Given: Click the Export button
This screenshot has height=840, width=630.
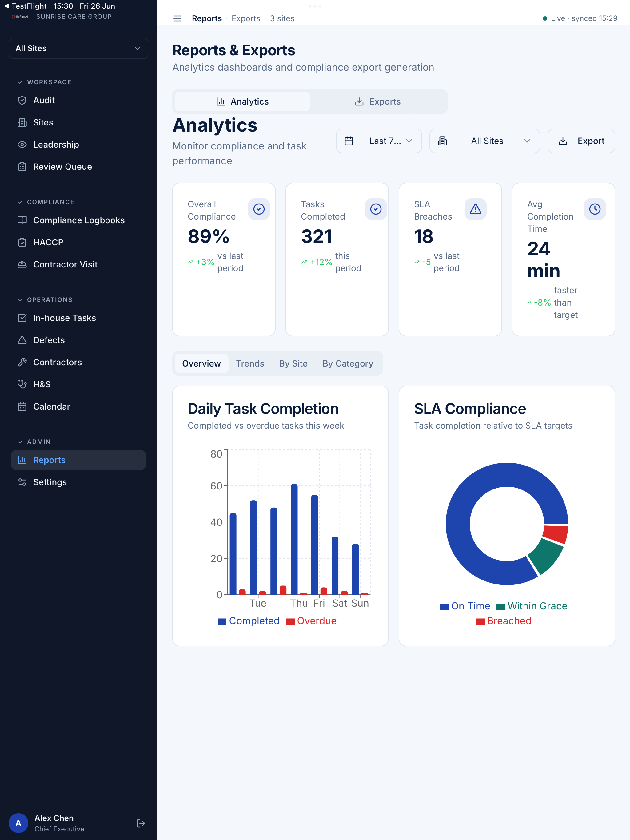Looking at the screenshot, I should pyautogui.click(x=581, y=141).
